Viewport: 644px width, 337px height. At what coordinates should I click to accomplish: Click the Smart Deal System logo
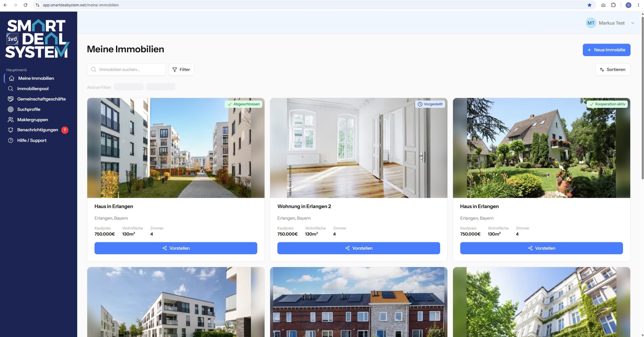[38, 39]
